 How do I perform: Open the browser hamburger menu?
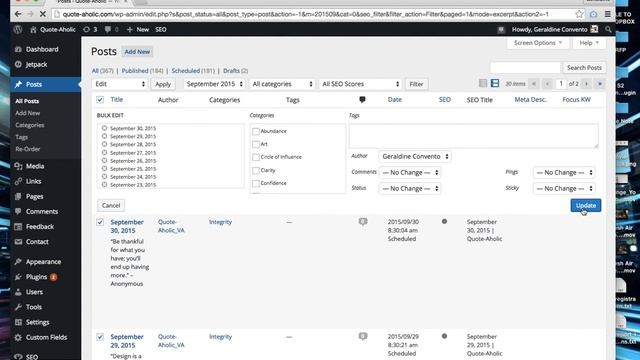pos(608,14)
